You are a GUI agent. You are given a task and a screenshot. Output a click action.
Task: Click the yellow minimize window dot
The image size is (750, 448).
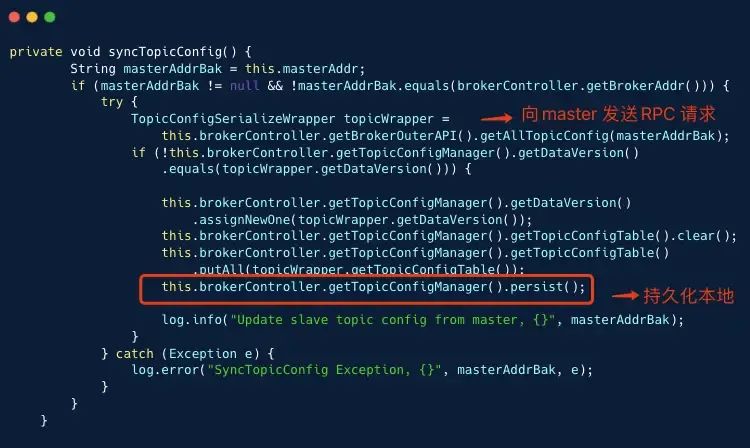[32, 17]
